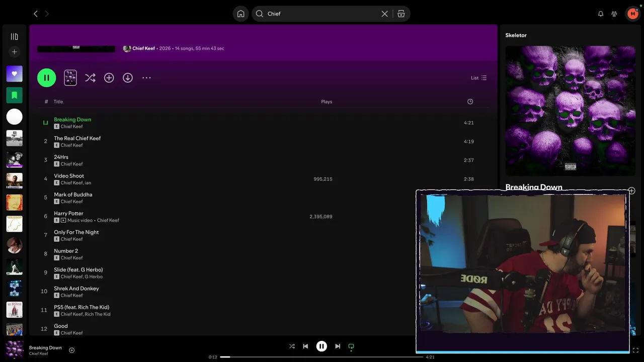Open the Rich The Kid artist link

(x=98, y=314)
